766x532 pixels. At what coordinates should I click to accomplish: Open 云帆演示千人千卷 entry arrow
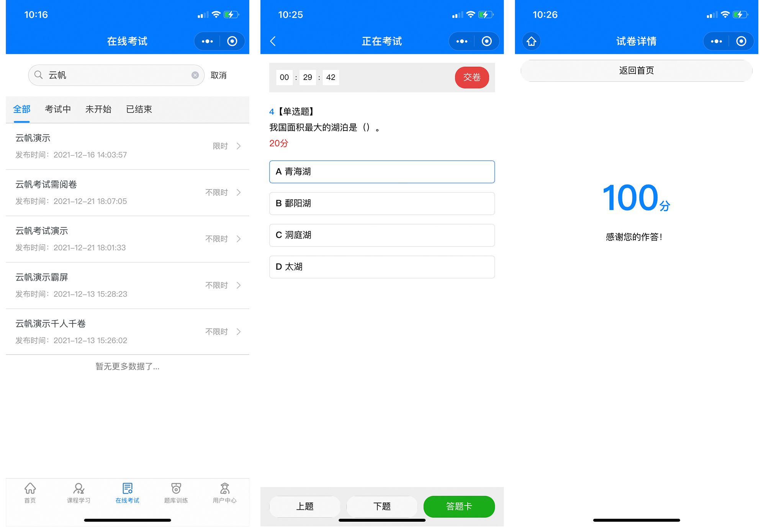coord(239,332)
